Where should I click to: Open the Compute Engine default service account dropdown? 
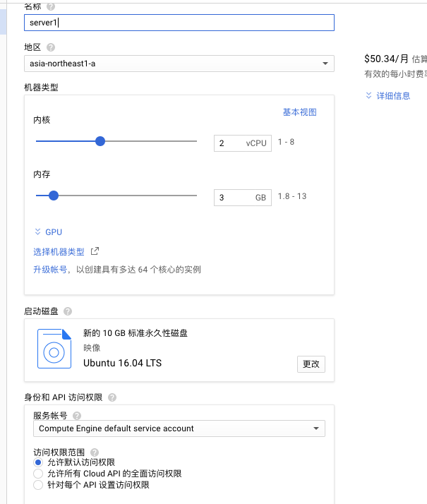point(179,428)
